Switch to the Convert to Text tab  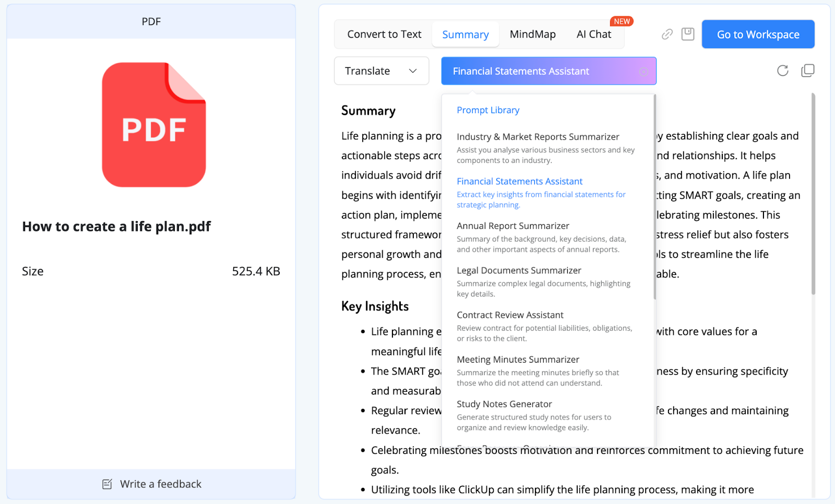(x=384, y=34)
